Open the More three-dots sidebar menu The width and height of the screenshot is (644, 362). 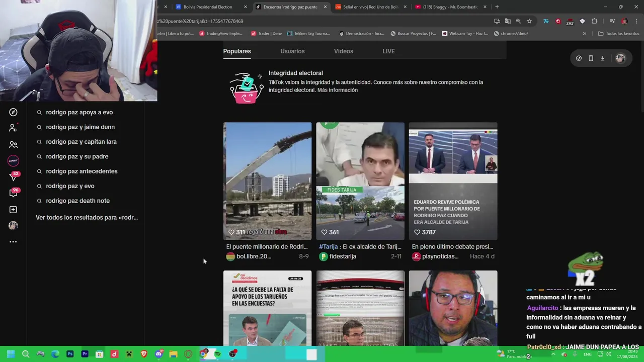(13, 242)
